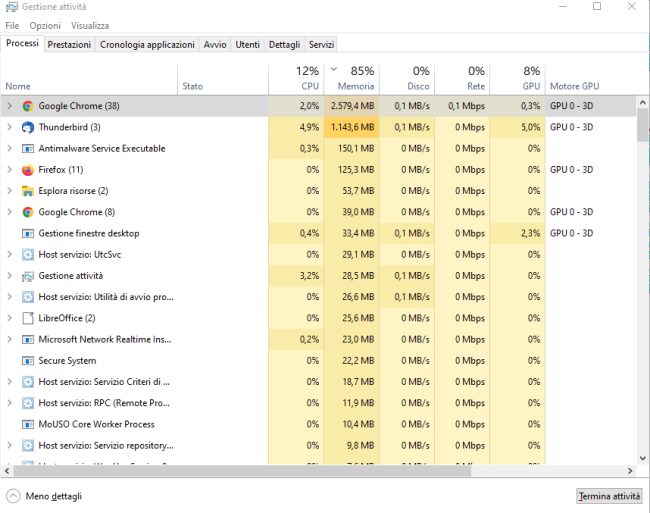Viewport: 650px width, 513px height.
Task: Sort by the Rete column header
Action: point(462,79)
